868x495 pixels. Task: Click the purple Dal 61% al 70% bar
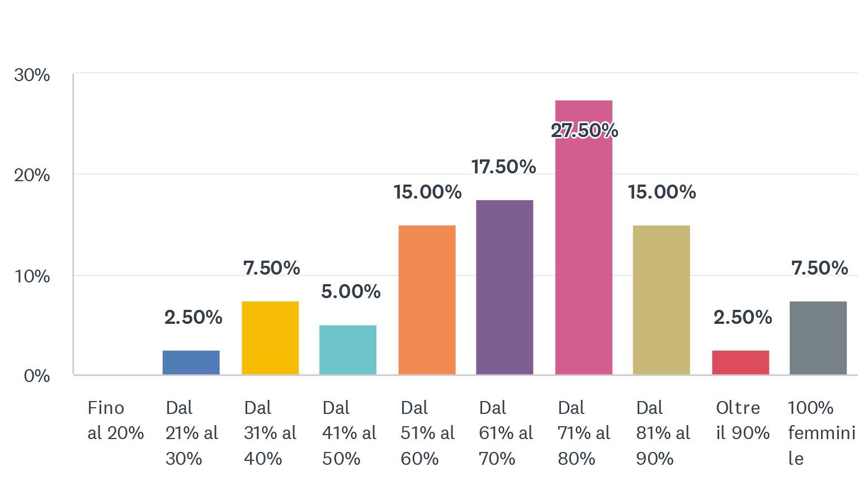[x=504, y=287]
